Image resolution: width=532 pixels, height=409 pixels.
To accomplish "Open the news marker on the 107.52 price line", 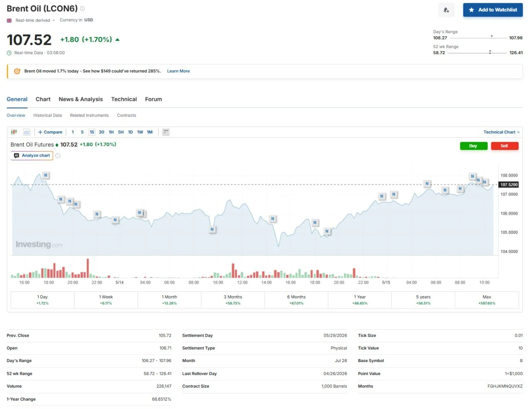I will pyautogui.click(x=427, y=184).
